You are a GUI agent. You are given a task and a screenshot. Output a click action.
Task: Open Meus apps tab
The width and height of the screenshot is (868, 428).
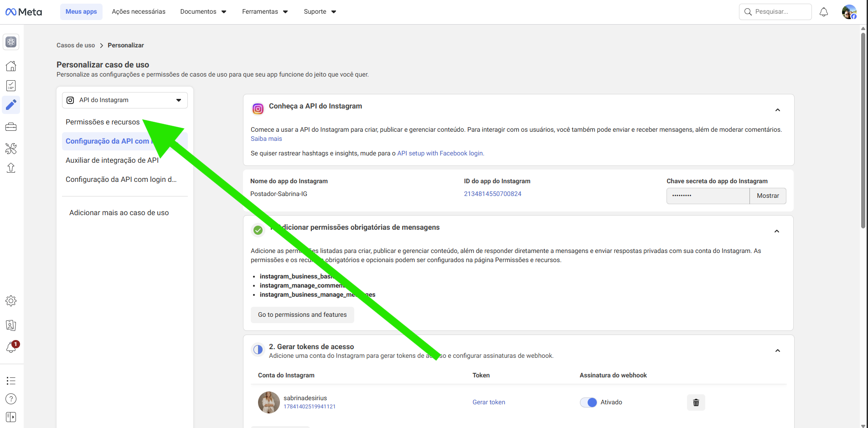tap(81, 12)
